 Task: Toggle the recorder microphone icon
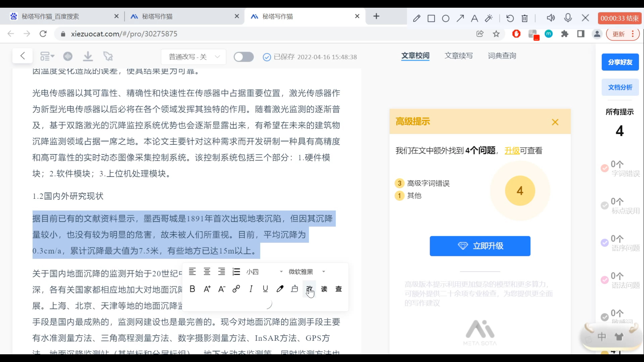(x=568, y=18)
